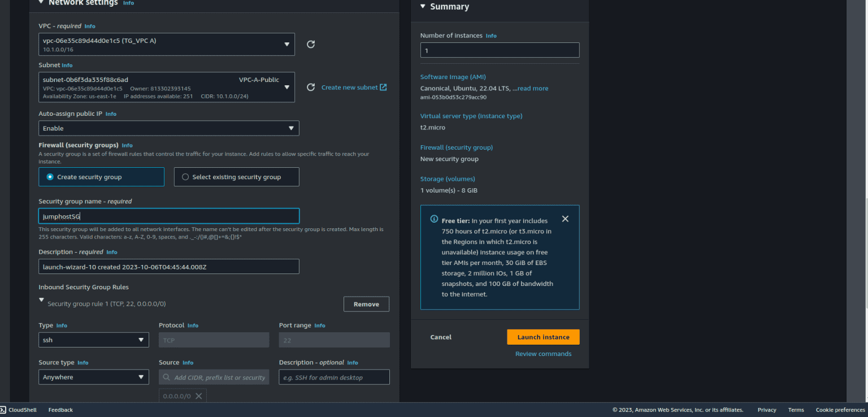Click the refresh icon next to VPC
The height and width of the screenshot is (417, 868).
[310, 45]
